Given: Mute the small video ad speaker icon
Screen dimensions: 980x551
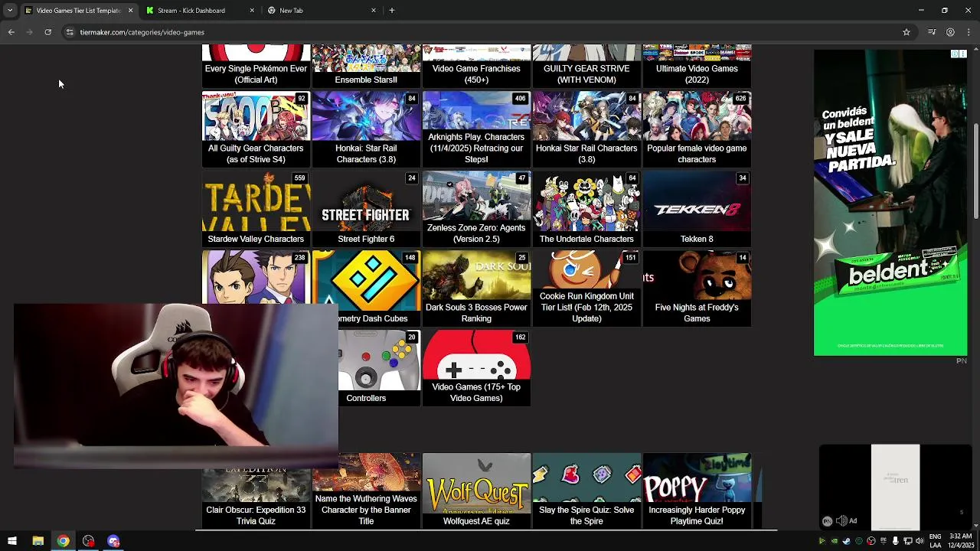Looking at the screenshot, I should [841, 521].
